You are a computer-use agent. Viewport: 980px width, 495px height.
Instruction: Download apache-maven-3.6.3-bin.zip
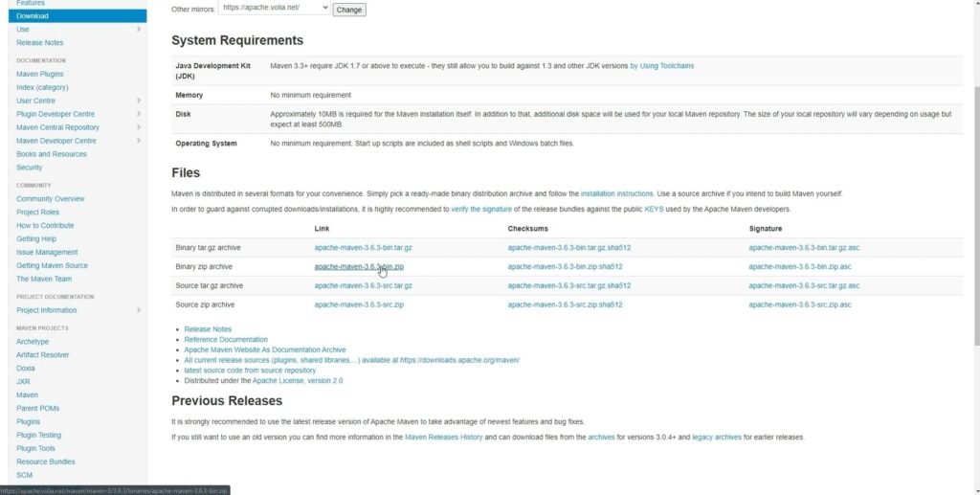[x=359, y=267]
